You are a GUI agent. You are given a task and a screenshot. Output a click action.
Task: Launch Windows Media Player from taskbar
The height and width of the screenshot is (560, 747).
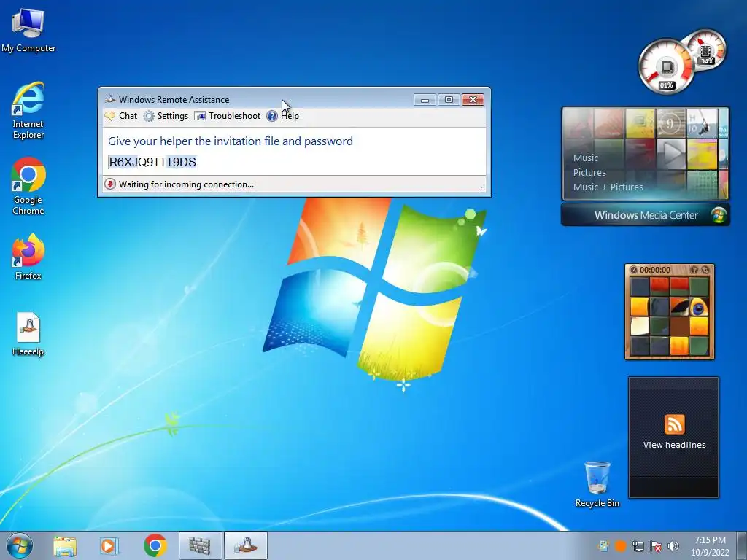[109, 545]
